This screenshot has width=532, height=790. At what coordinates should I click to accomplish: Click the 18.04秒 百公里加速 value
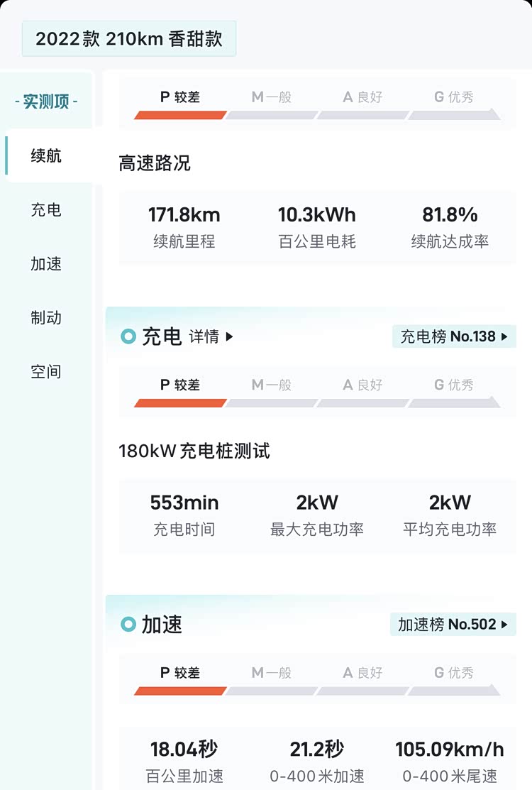click(x=184, y=750)
